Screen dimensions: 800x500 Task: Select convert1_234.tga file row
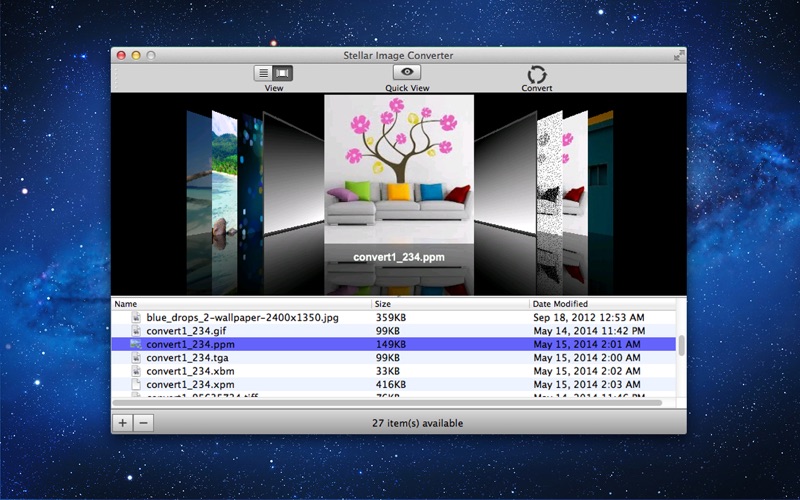coord(393,358)
